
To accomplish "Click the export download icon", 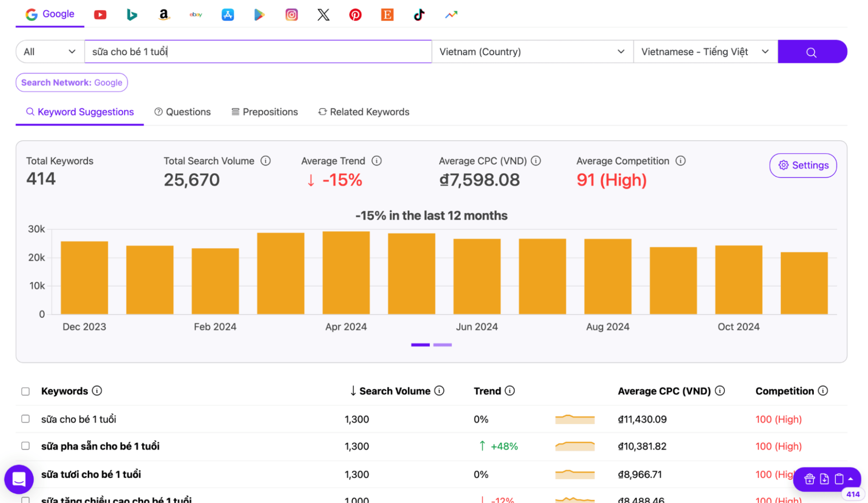I will pyautogui.click(x=824, y=479).
